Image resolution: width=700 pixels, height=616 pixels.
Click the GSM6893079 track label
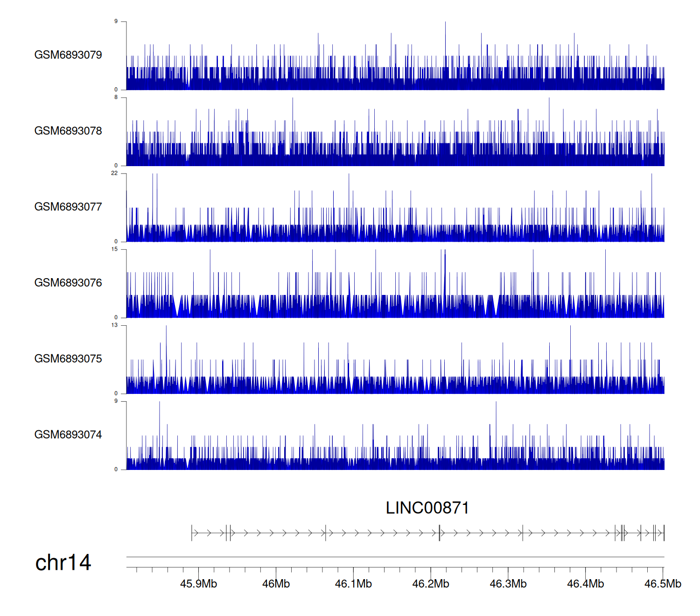point(68,55)
